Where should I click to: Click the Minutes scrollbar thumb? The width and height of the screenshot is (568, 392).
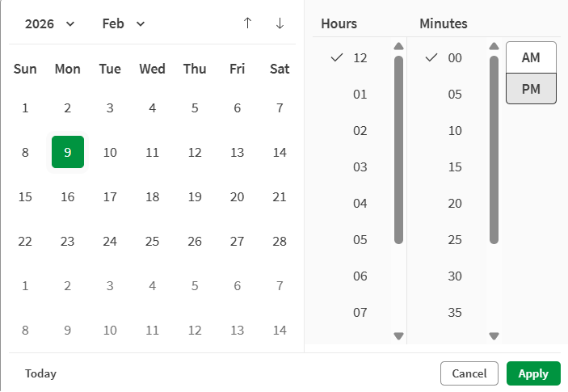494,150
